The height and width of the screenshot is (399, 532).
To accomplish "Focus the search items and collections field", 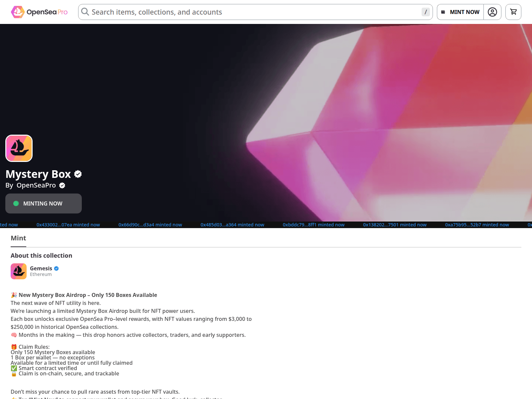I will tap(255, 12).
